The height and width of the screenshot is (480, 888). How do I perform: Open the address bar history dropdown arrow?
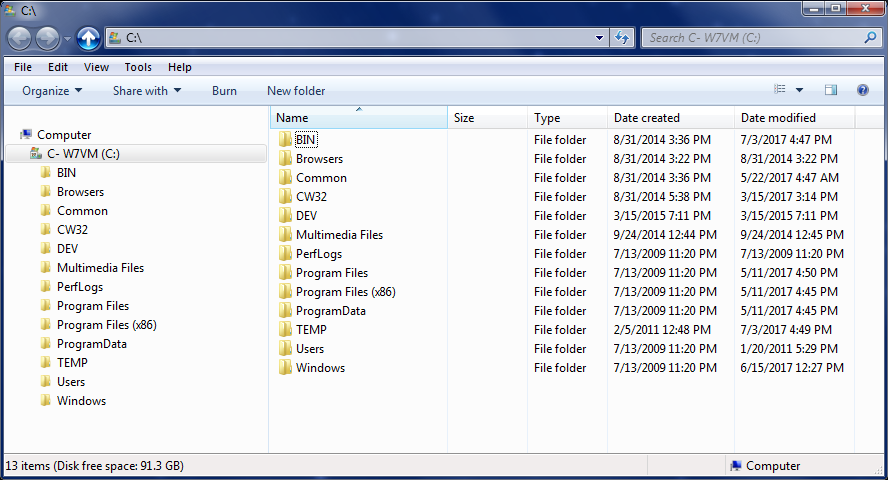(x=600, y=38)
